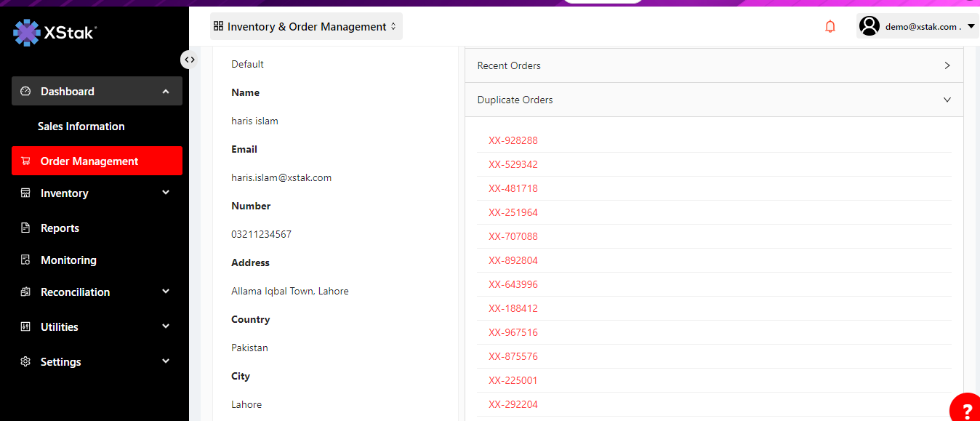Expand the Reconciliation submenu chevron

pos(166,292)
